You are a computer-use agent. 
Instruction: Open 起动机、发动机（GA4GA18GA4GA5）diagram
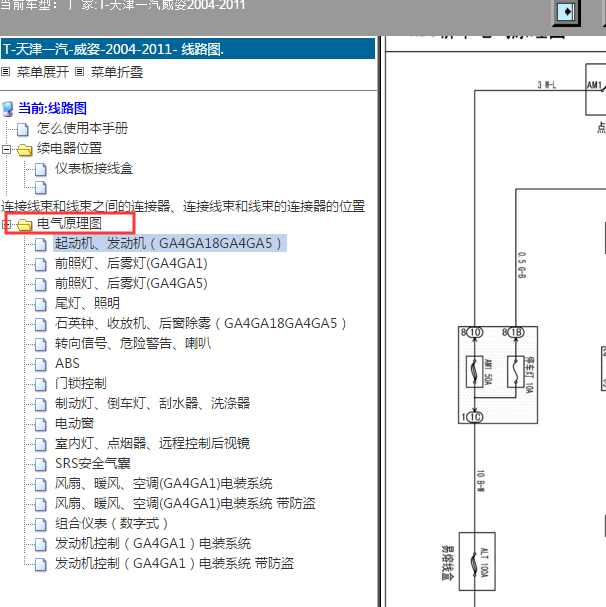[x=170, y=243]
